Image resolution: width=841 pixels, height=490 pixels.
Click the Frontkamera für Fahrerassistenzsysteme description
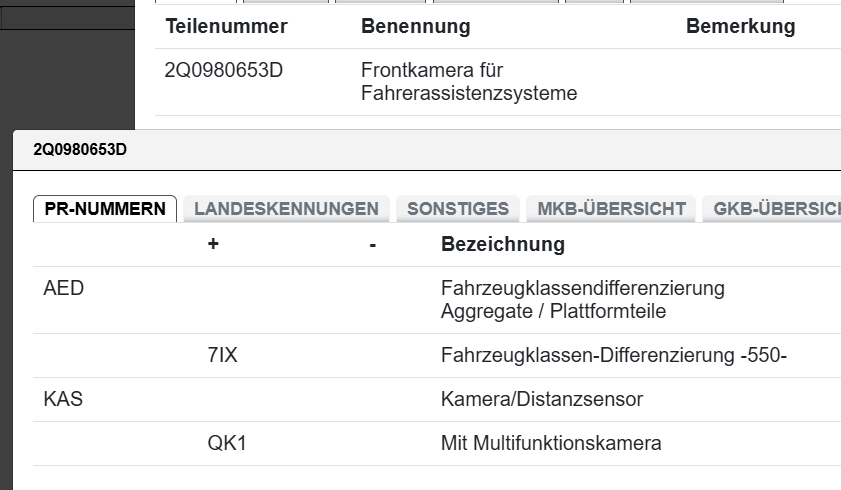(x=469, y=82)
